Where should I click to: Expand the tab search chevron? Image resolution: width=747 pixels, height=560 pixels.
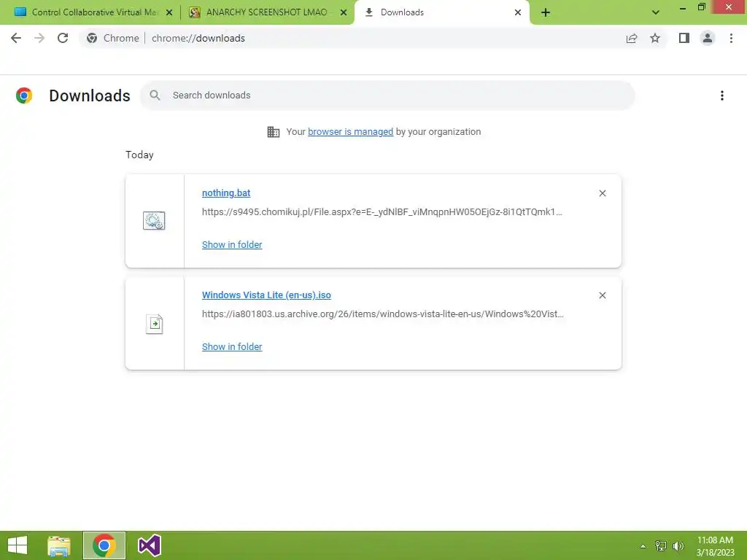(656, 12)
